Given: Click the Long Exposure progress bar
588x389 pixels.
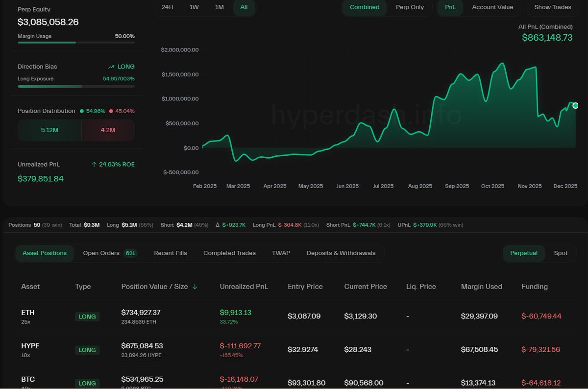Looking at the screenshot, I should pos(76,86).
